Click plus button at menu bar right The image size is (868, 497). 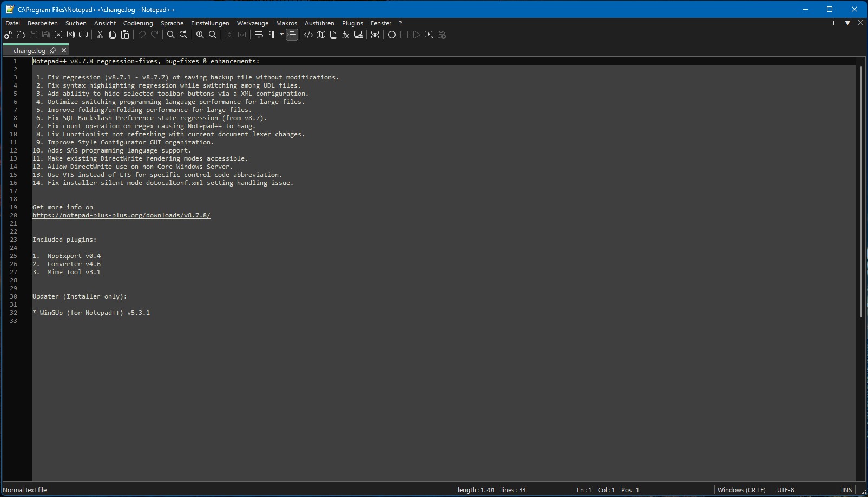tap(833, 23)
